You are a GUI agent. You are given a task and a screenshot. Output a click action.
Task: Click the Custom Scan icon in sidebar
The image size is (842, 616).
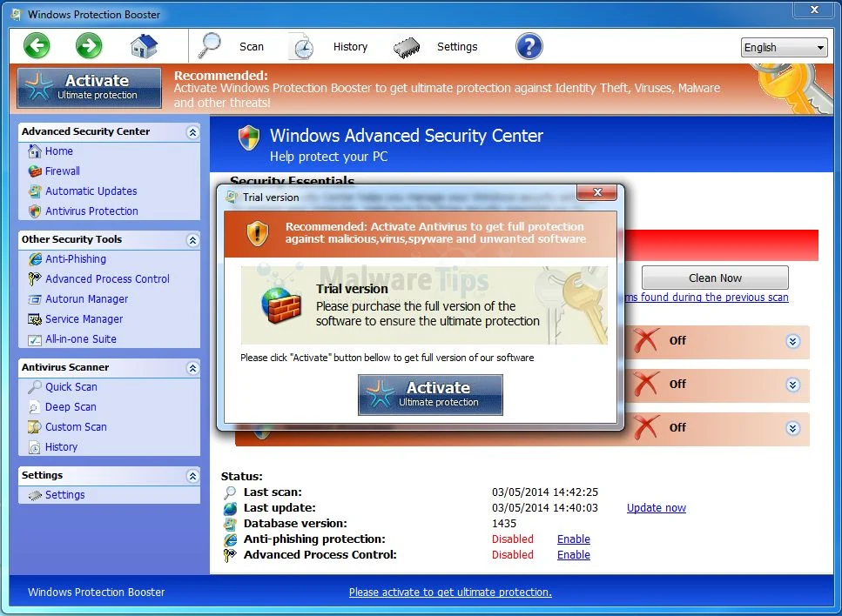click(35, 427)
